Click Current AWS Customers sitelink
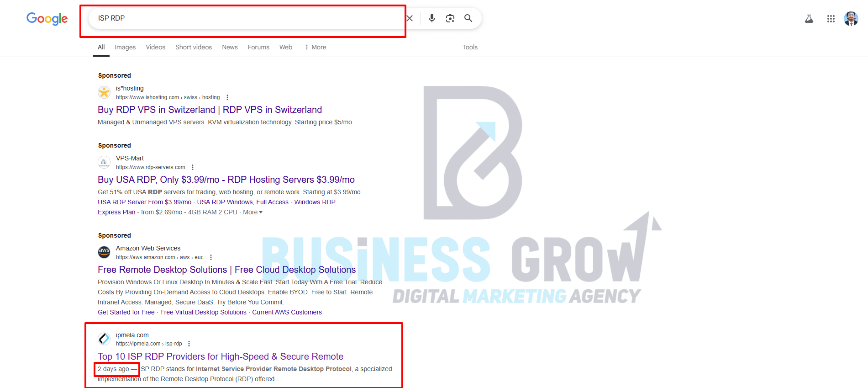 pyautogui.click(x=287, y=312)
